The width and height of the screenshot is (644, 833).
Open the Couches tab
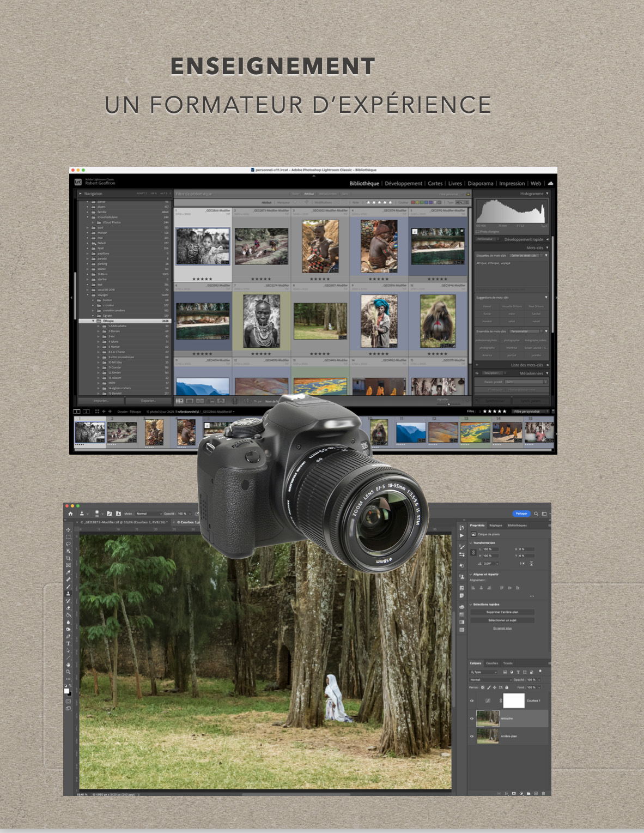(492, 663)
